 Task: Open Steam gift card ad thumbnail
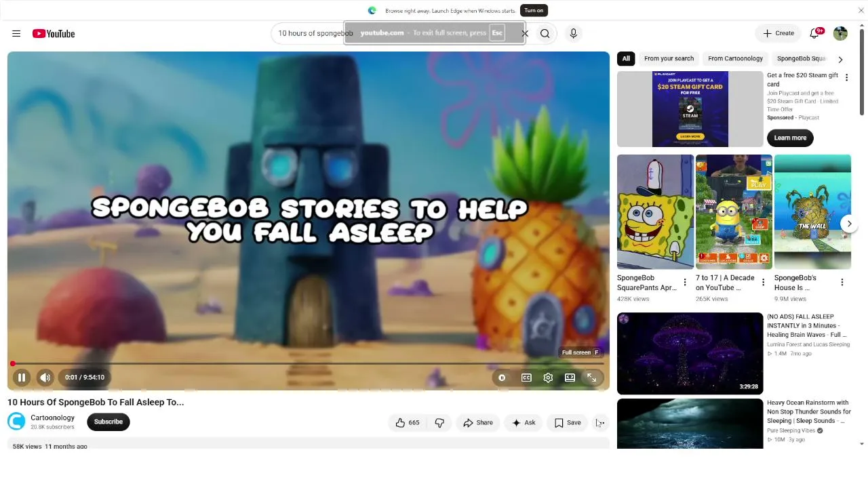690,109
